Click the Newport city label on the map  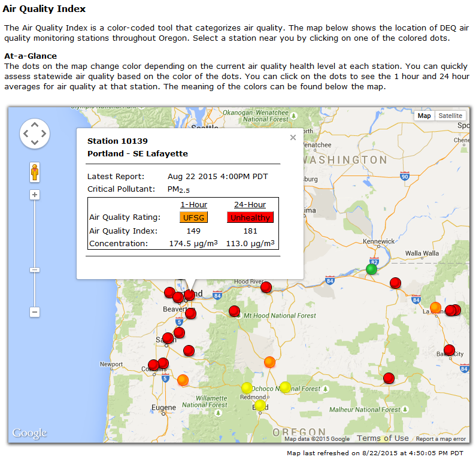[x=111, y=364]
